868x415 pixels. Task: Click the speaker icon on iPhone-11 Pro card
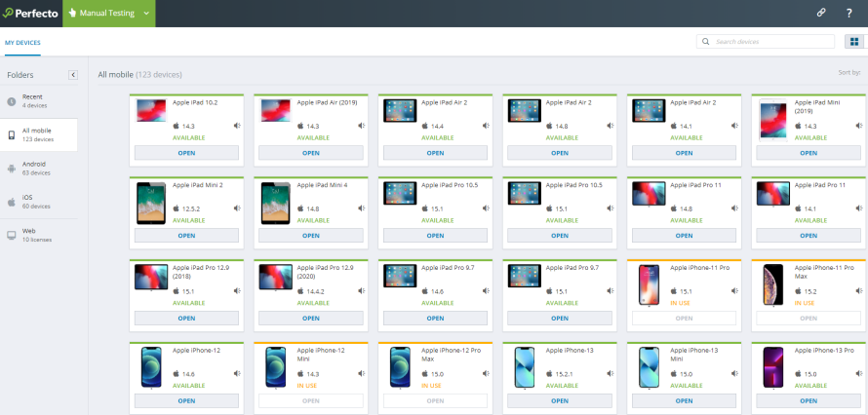734,290
